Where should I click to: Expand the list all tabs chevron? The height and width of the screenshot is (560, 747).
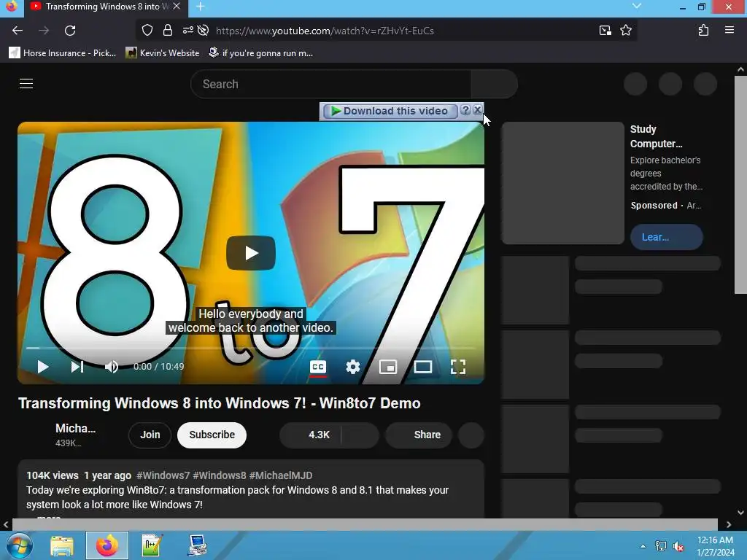coord(636,6)
